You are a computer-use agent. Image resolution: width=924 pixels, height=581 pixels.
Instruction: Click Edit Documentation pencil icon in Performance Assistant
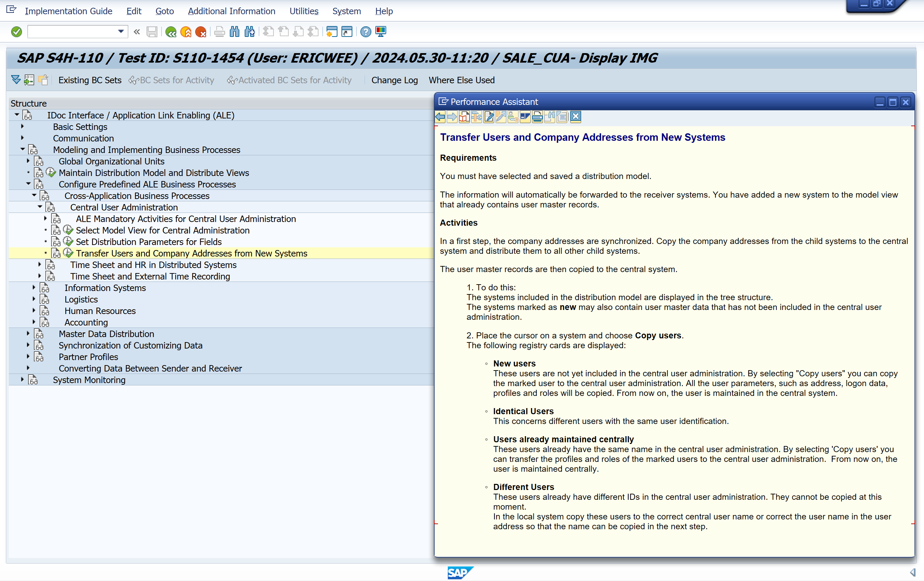click(489, 117)
